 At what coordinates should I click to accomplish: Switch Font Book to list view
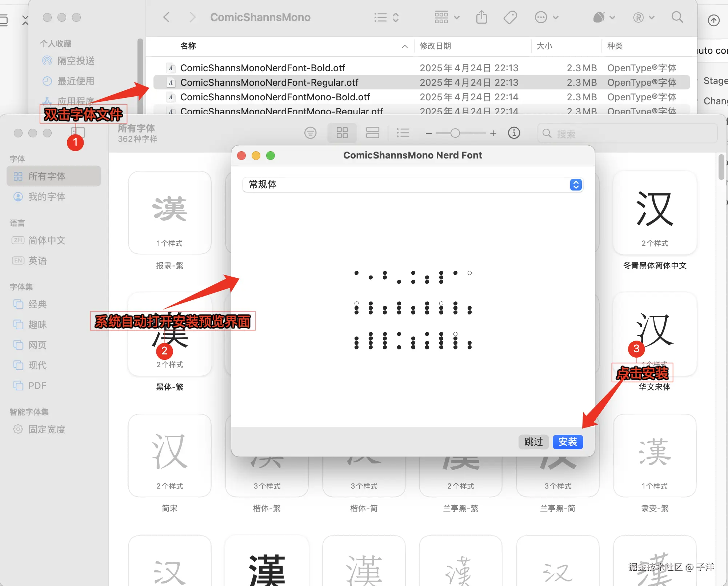(x=403, y=133)
